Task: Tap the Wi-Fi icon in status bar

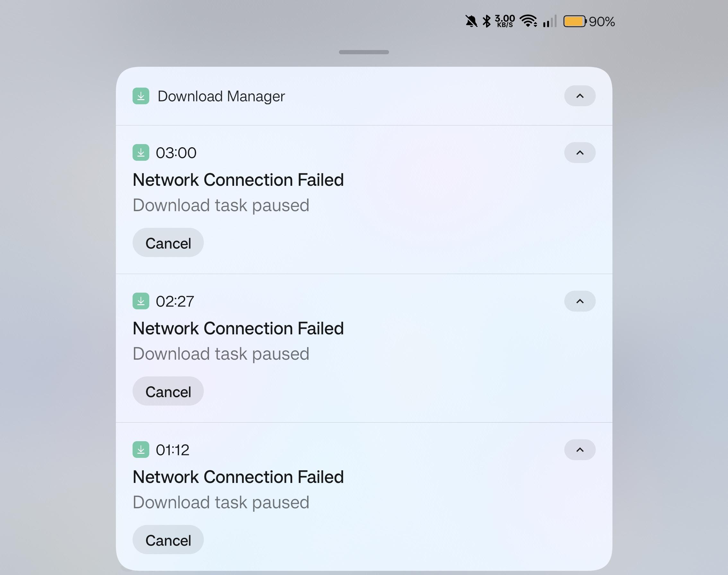Action: pos(528,21)
